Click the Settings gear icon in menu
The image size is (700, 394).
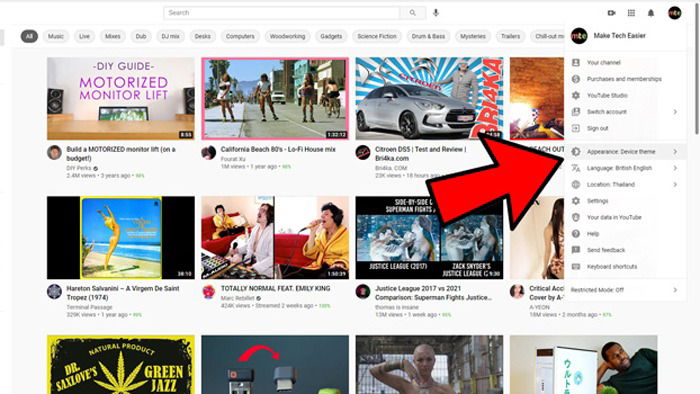(x=576, y=201)
